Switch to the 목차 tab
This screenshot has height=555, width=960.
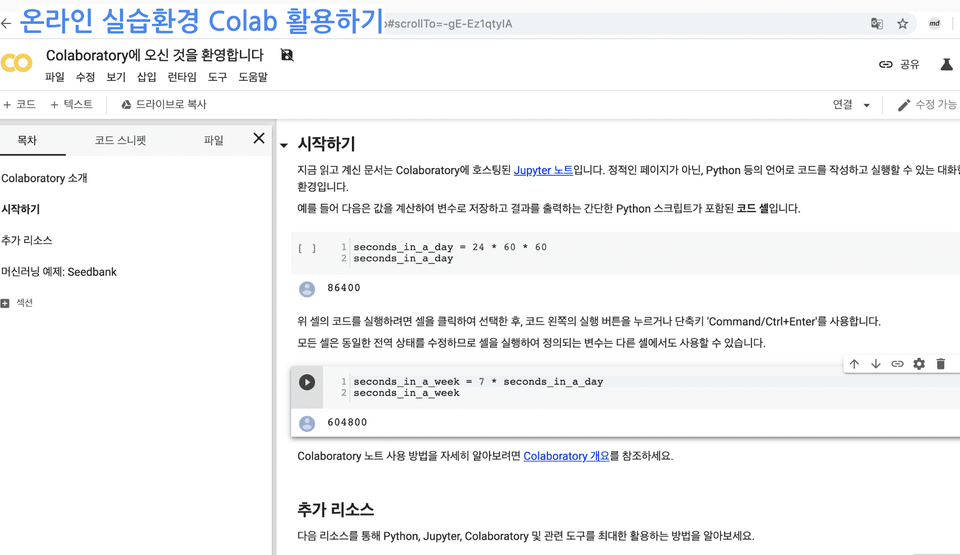[x=27, y=140]
